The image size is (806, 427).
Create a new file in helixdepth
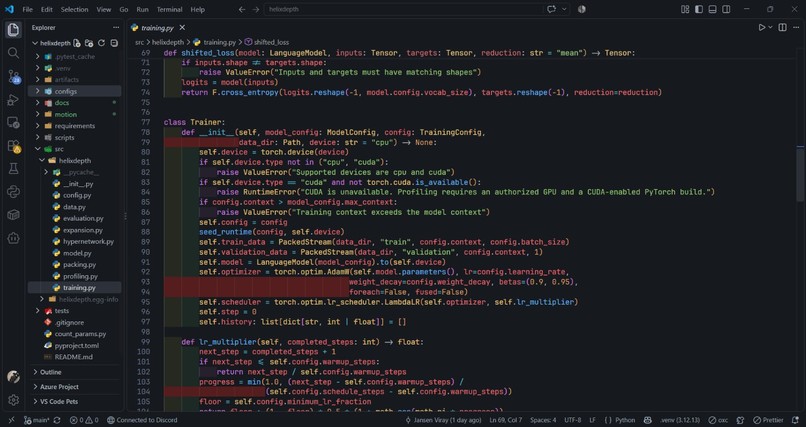(77, 43)
